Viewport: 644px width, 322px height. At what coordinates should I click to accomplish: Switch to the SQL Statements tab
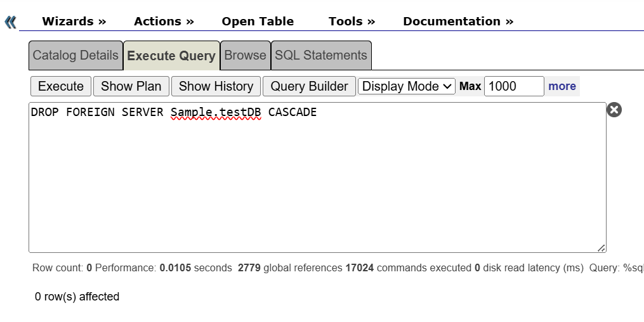[x=320, y=56]
